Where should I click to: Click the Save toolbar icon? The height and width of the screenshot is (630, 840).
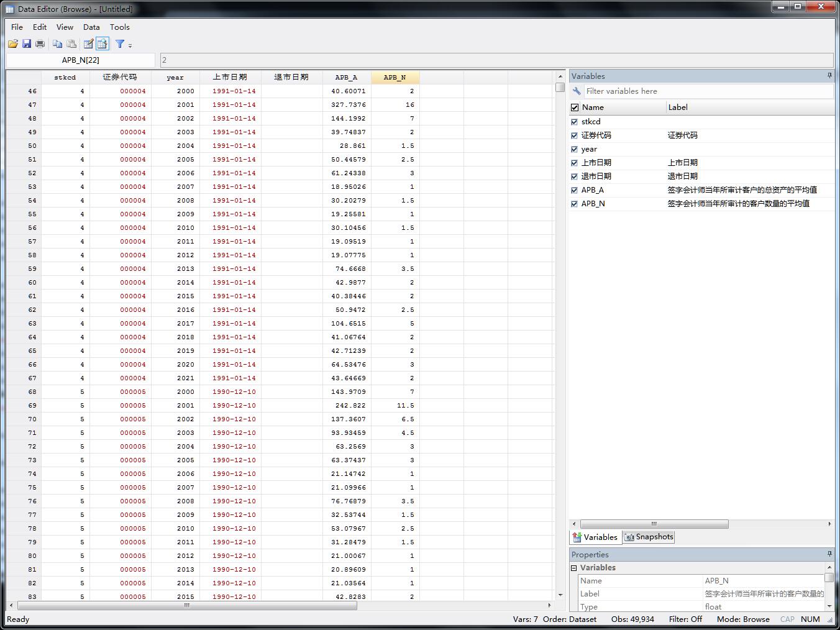click(27, 43)
